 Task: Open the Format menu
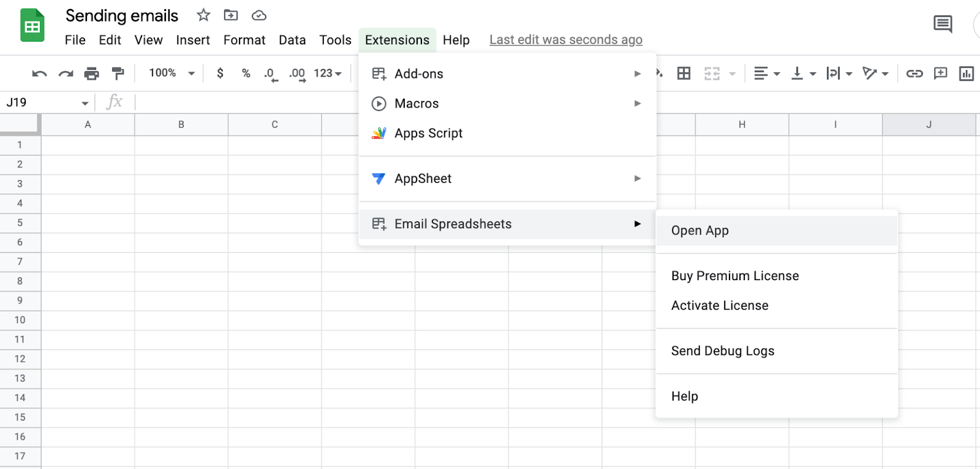244,40
